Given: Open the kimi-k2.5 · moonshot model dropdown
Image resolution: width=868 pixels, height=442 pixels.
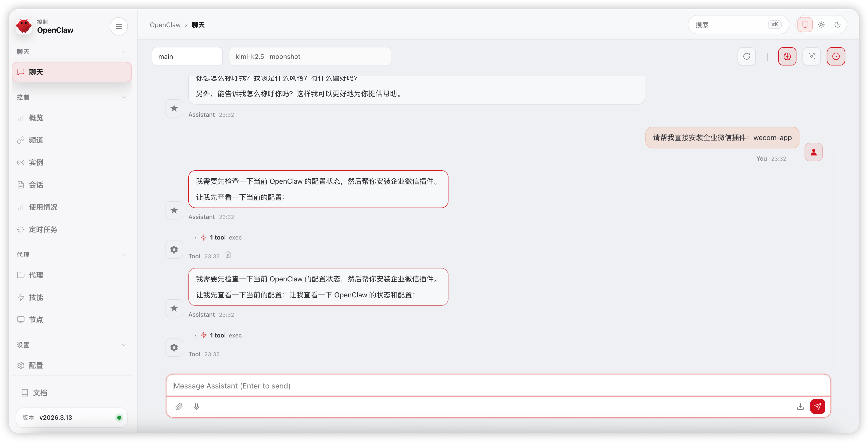Looking at the screenshot, I should click(310, 57).
